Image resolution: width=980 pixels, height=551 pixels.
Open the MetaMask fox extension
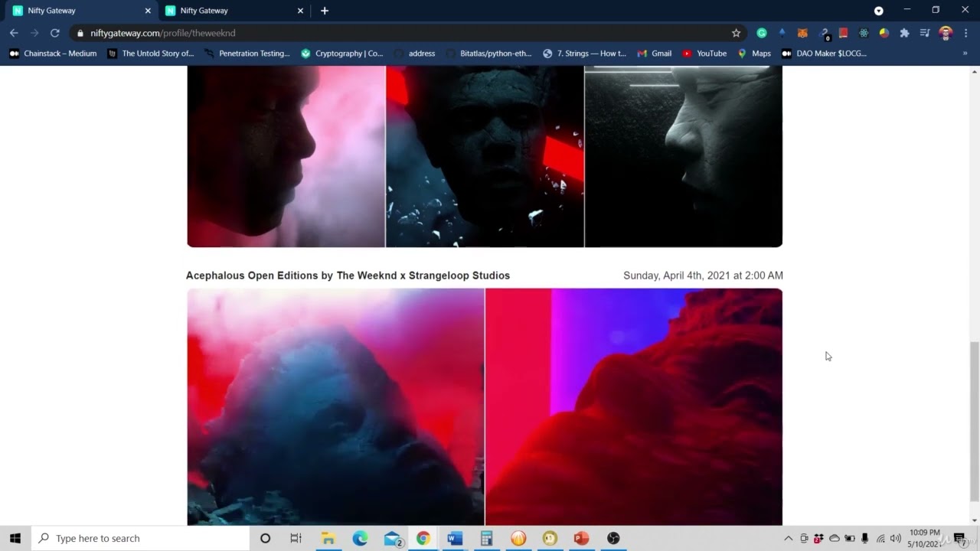(x=802, y=33)
